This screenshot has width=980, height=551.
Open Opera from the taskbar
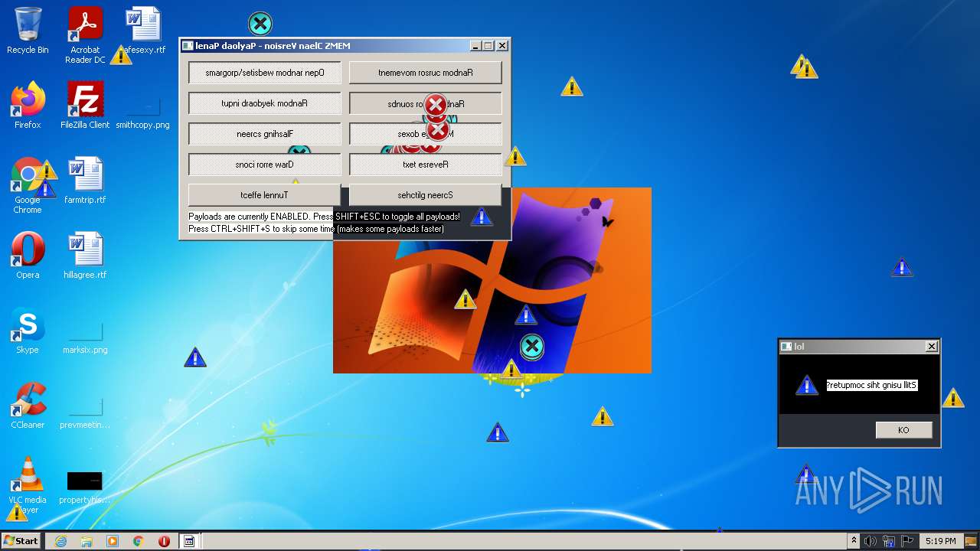pos(164,541)
